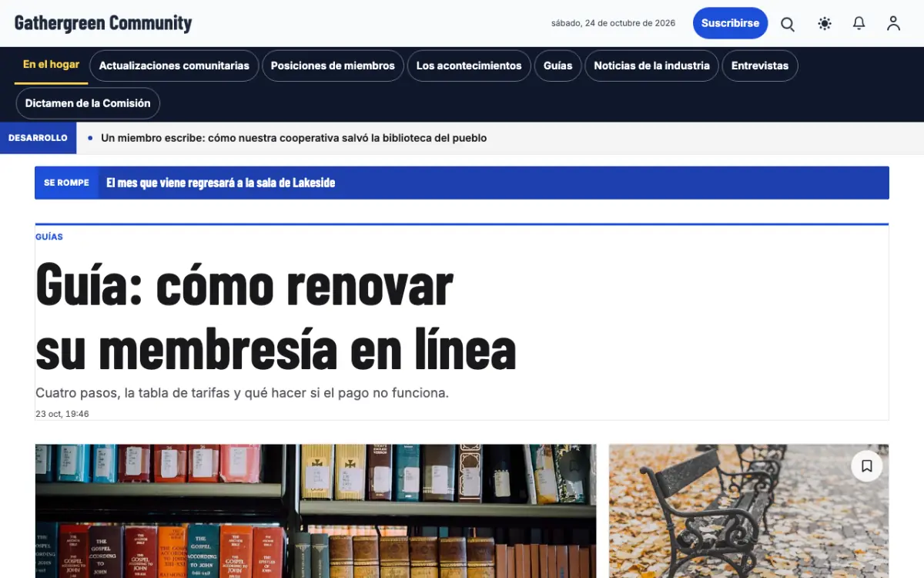The height and width of the screenshot is (578, 924).
Task: Open the user account icon
Action: pyautogui.click(x=893, y=24)
